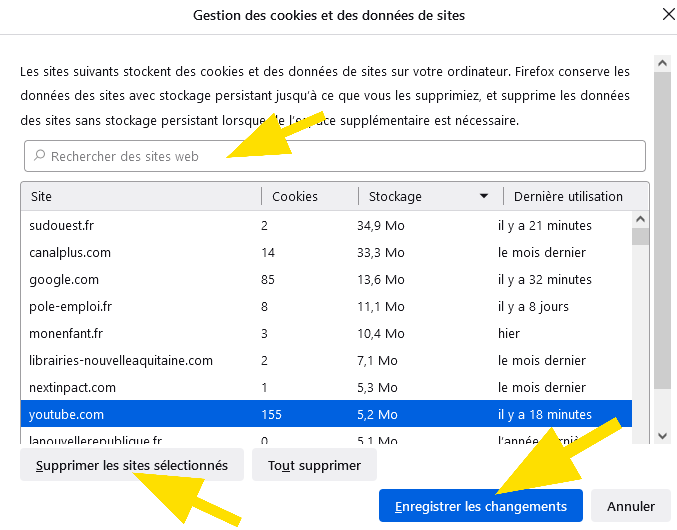Viewport: 677px width, 530px height.
Task: Select the nextinpact.com row
Action: pyautogui.click(x=326, y=388)
